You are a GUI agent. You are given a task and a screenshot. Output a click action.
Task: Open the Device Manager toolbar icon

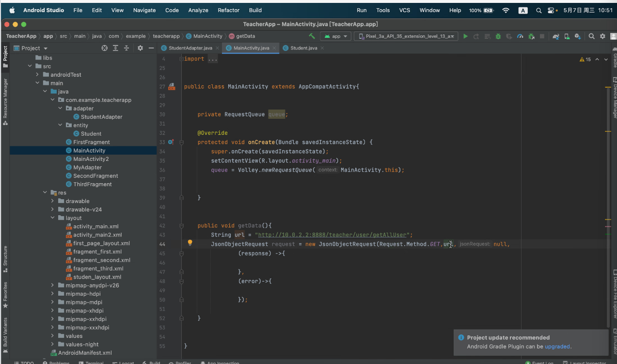coord(567,36)
